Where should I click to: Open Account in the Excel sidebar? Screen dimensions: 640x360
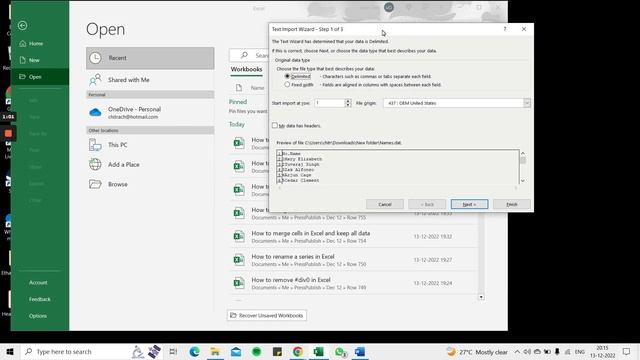[38, 282]
